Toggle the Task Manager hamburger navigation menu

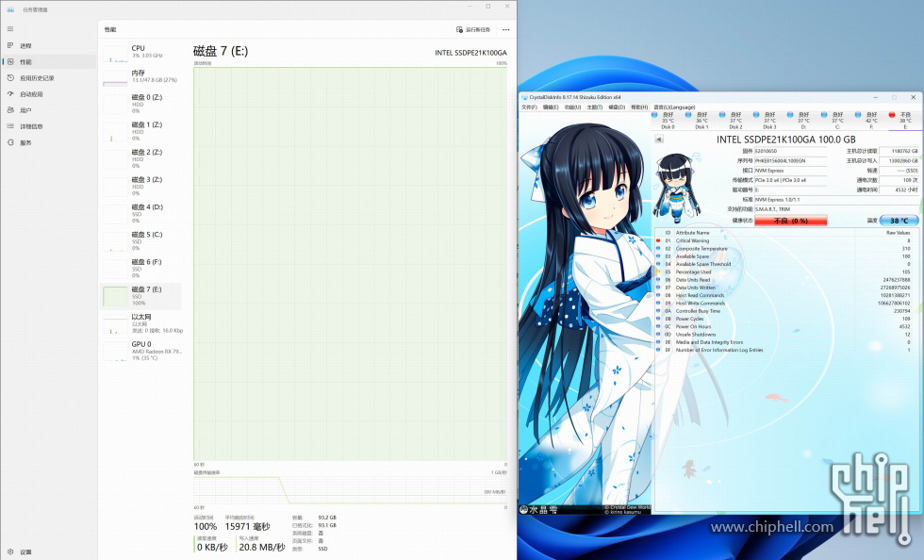[x=10, y=28]
